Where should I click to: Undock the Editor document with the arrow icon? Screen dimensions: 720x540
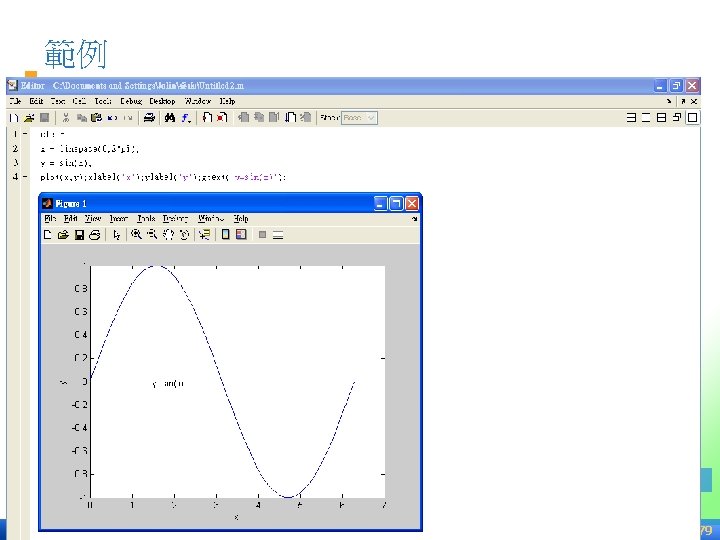tap(683, 101)
